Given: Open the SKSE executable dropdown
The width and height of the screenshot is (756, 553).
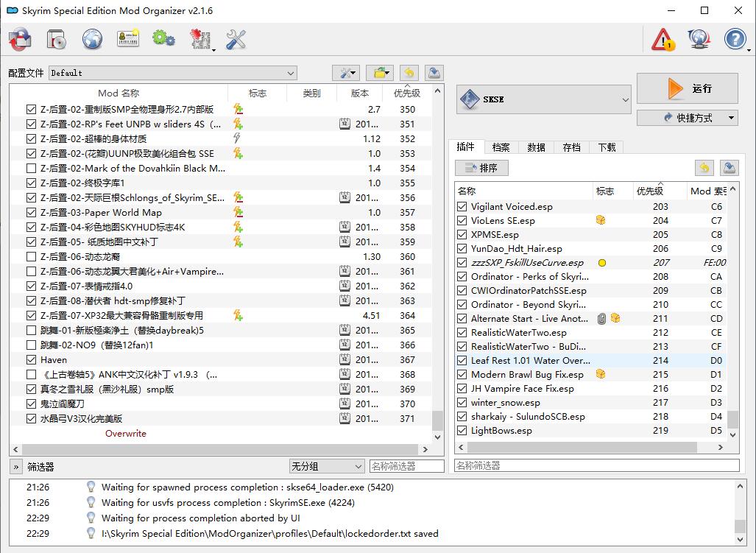Looking at the screenshot, I should (543, 99).
